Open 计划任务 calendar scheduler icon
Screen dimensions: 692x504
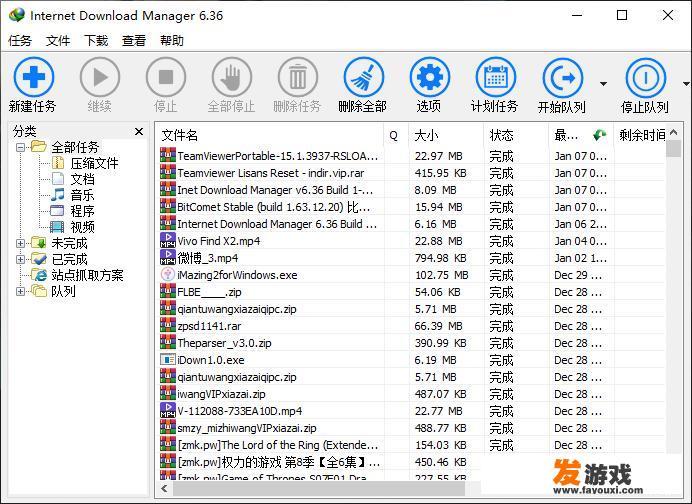(496, 77)
